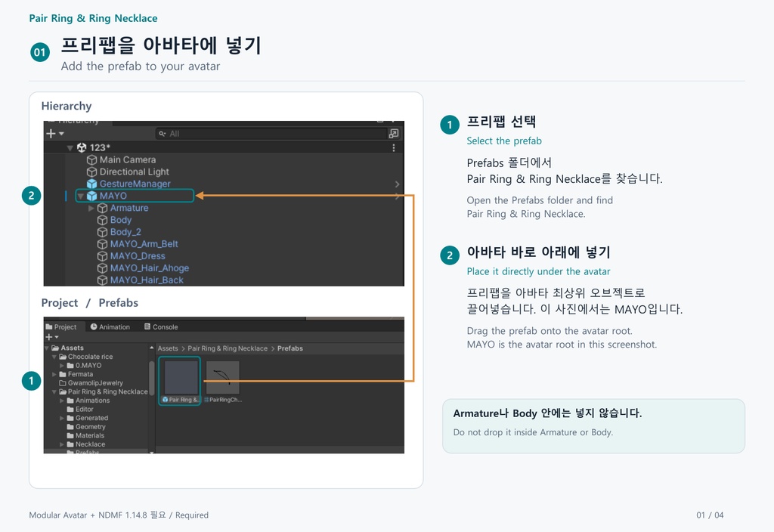774x532 pixels.
Task: Expand the Armature object
Action: click(x=91, y=209)
